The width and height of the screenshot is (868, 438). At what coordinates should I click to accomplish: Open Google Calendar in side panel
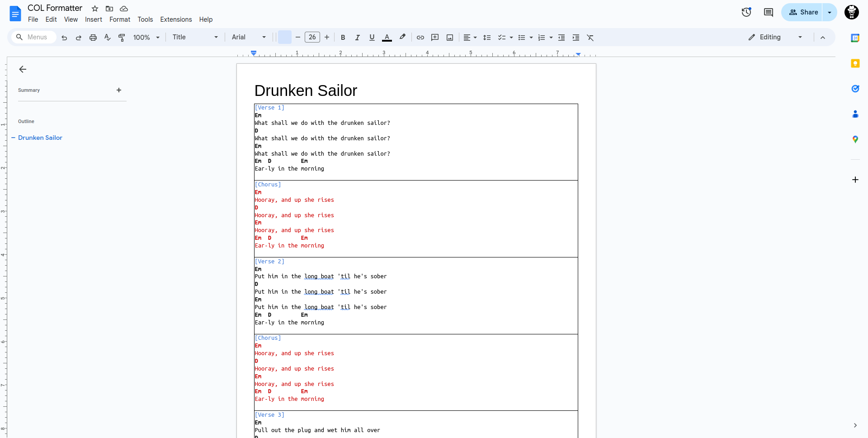point(855,38)
